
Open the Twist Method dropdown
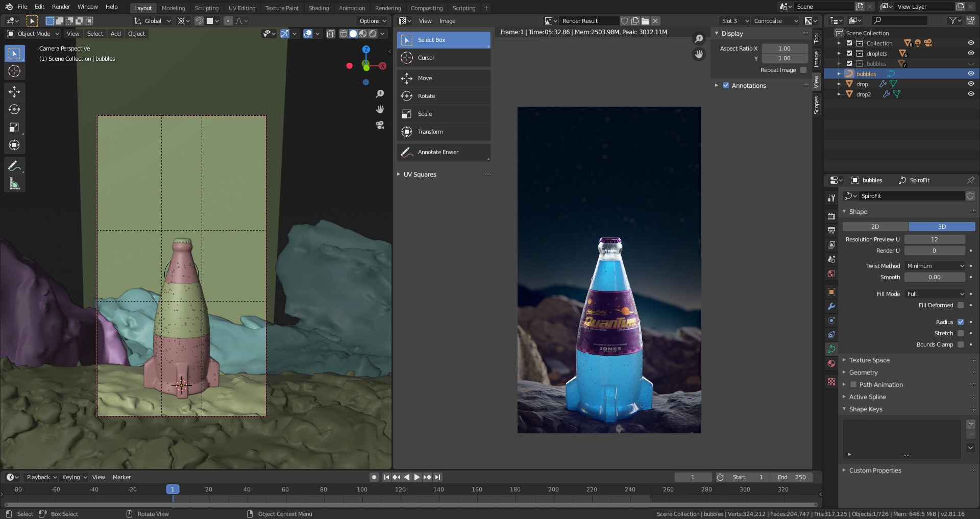click(935, 266)
